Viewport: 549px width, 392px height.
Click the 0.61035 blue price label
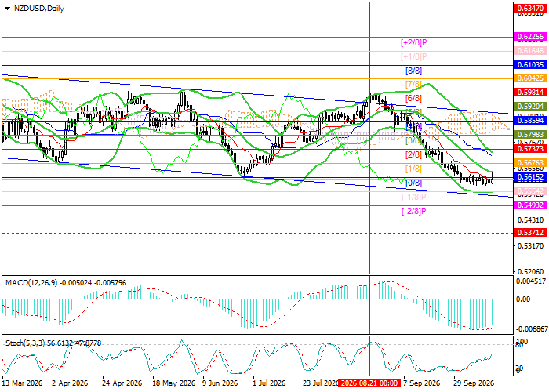coord(530,65)
